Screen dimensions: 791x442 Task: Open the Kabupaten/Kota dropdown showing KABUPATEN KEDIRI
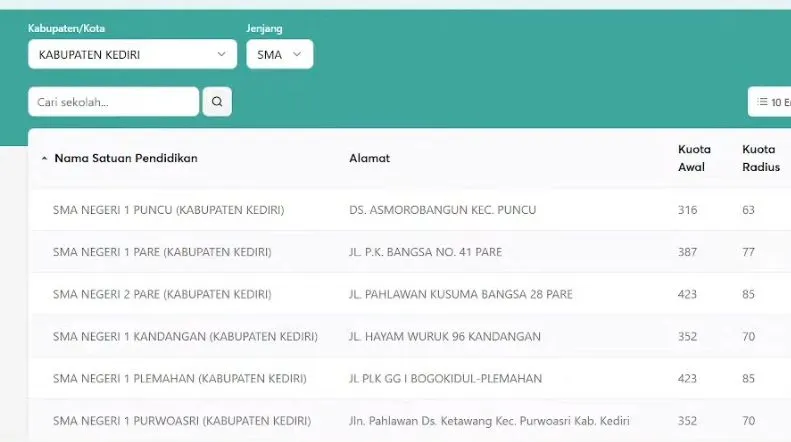coord(133,54)
